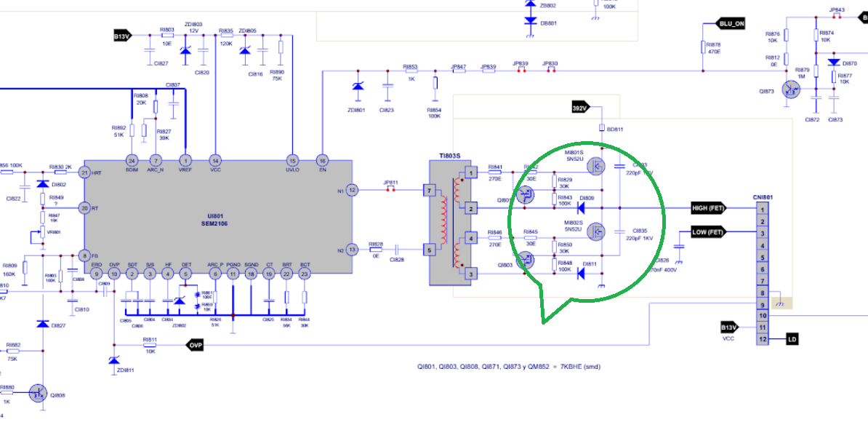Image resolution: width=868 pixels, height=441 pixels.
Task: Select the TI803S transformer label
Action: (x=449, y=156)
